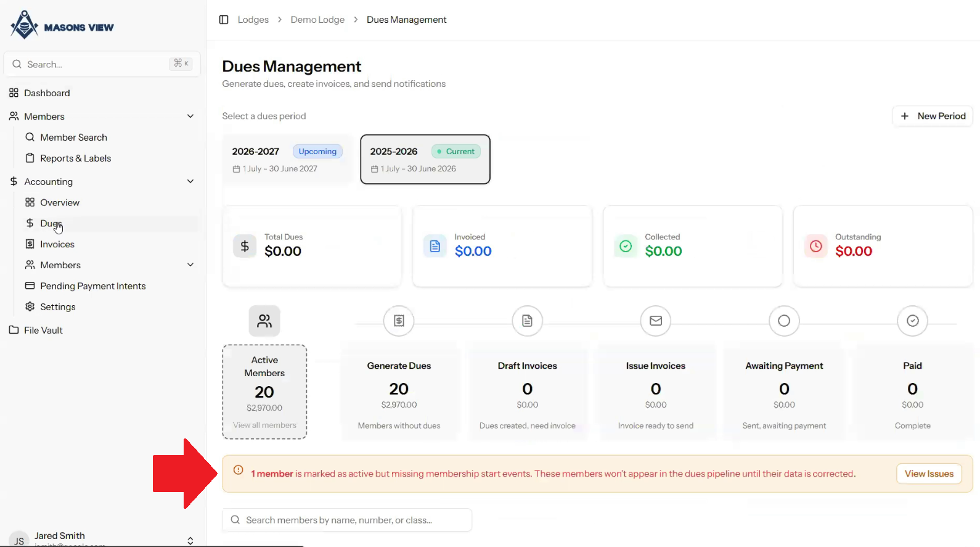Image resolution: width=980 pixels, height=547 pixels.
Task: Click the Invoiced $0.00 amount
Action: (x=473, y=252)
